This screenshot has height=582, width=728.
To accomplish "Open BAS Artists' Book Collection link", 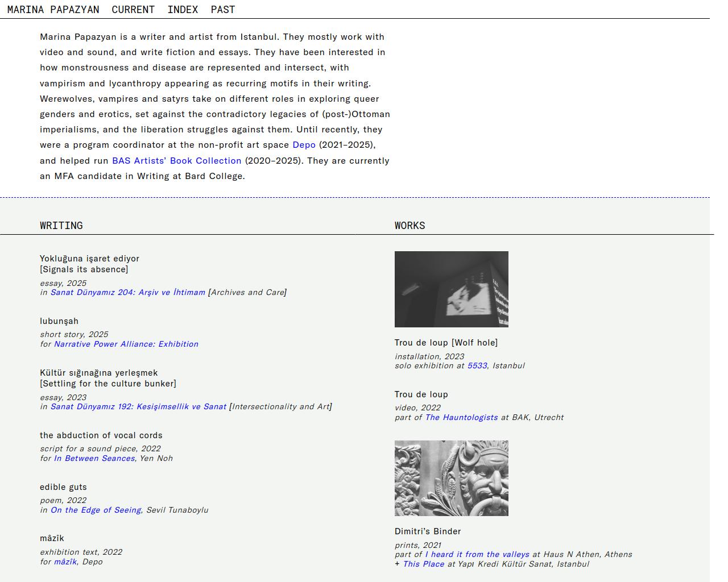I will tap(176, 161).
